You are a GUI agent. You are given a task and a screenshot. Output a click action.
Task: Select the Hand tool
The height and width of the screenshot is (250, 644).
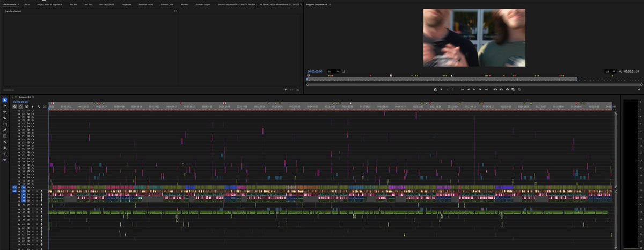4,148
